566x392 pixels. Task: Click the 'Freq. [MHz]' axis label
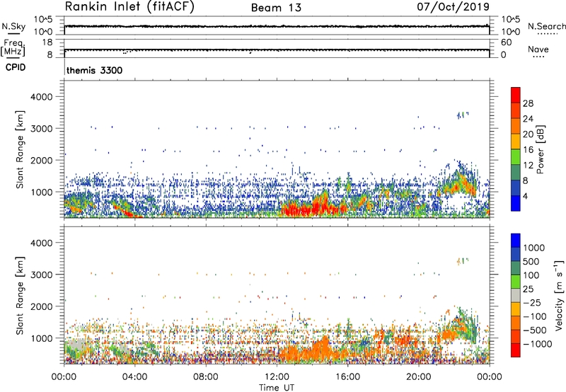(x=13, y=47)
